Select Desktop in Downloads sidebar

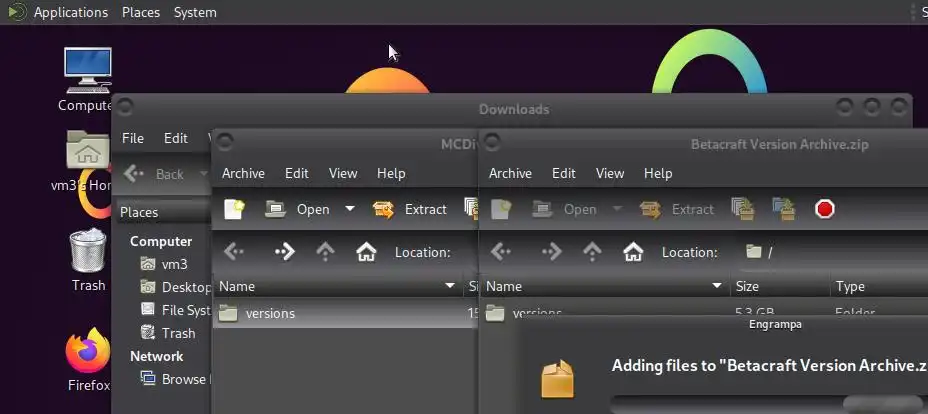coord(175,287)
